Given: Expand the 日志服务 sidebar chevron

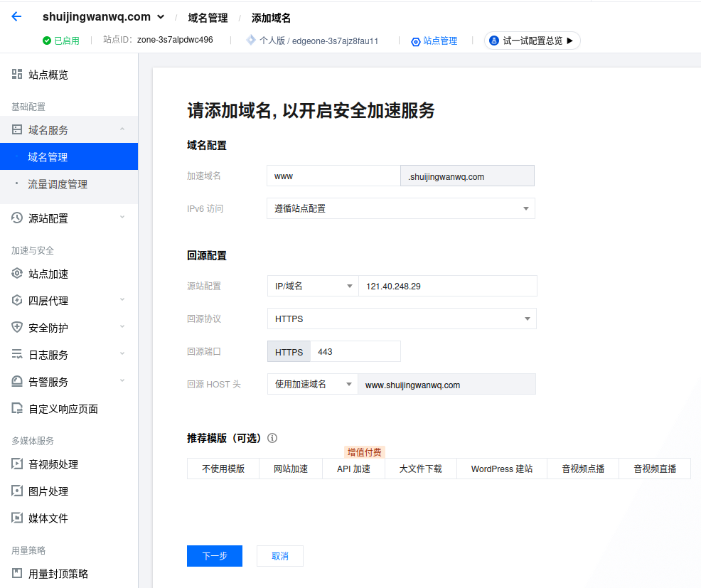Looking at the screenshot, I should click(x=122, y=353).
